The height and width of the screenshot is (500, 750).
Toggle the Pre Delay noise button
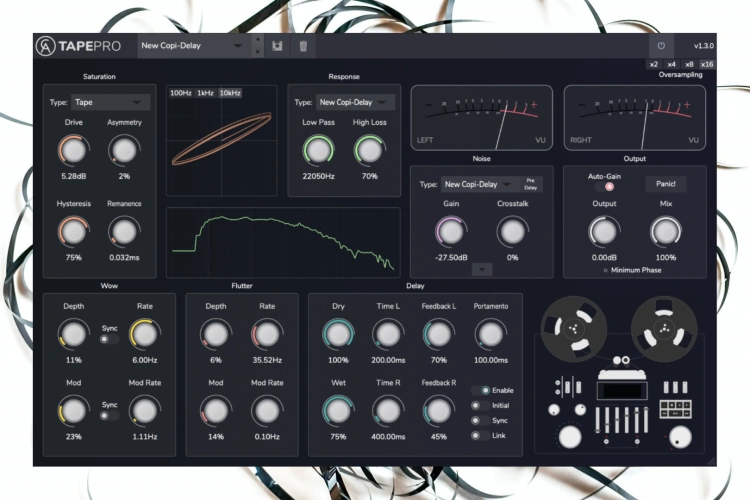[531, 184]
